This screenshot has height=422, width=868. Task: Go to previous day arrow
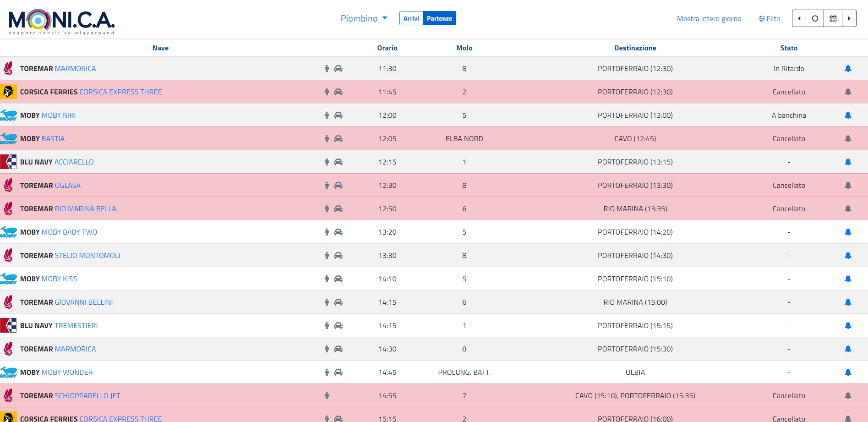pyautogui.click(x=799, y=18)
